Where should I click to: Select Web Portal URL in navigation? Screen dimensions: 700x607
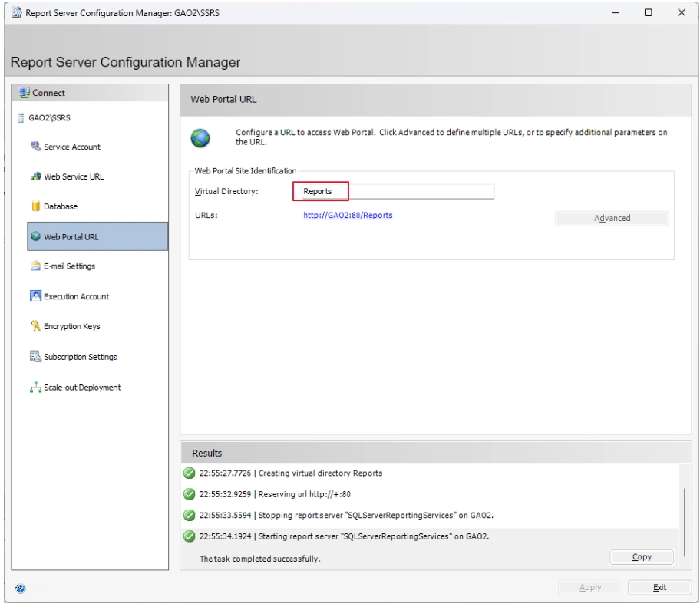coord(97,236)
